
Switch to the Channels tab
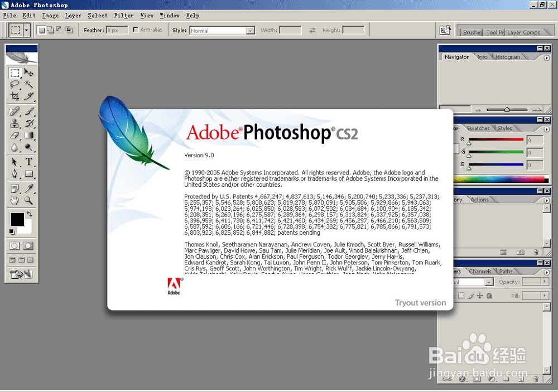[x=480, y=271]
